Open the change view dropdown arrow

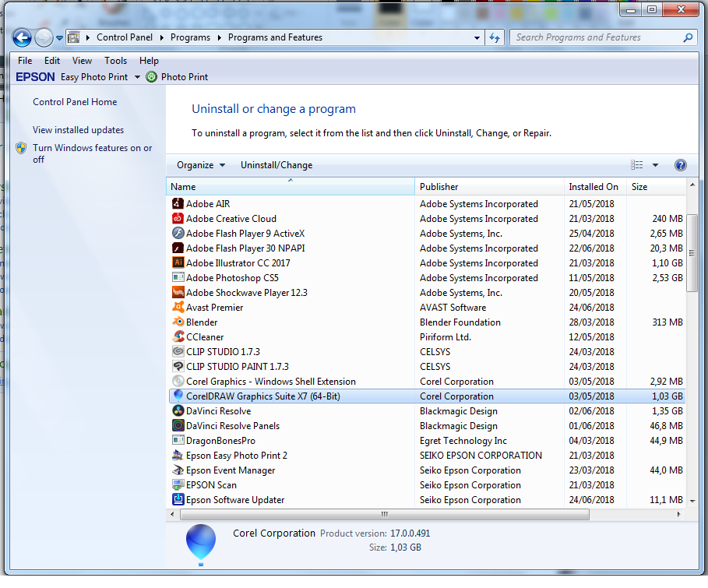pyautogui.click(x=655, y=165)
